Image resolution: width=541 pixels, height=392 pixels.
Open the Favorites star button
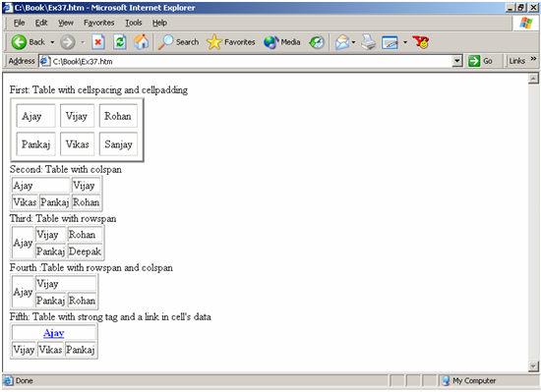pos(230,42)
